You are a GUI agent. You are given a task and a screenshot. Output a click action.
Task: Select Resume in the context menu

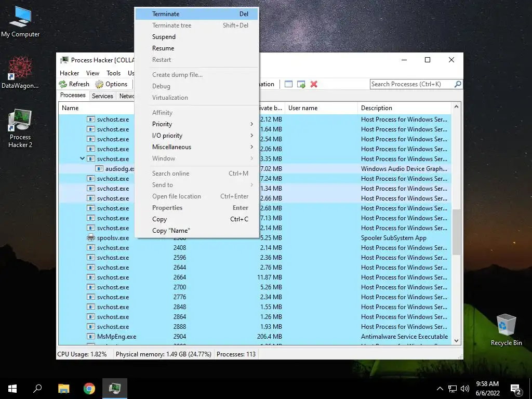point(196,48)
